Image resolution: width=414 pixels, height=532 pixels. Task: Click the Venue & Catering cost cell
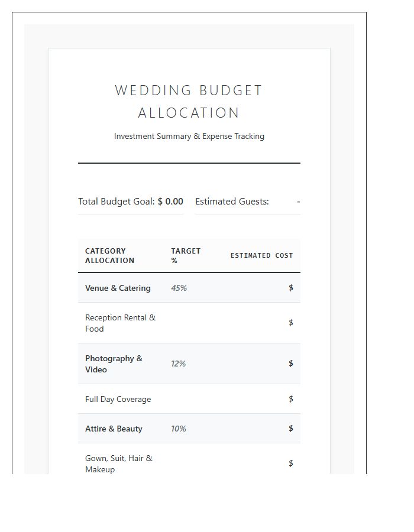(291, 288)
